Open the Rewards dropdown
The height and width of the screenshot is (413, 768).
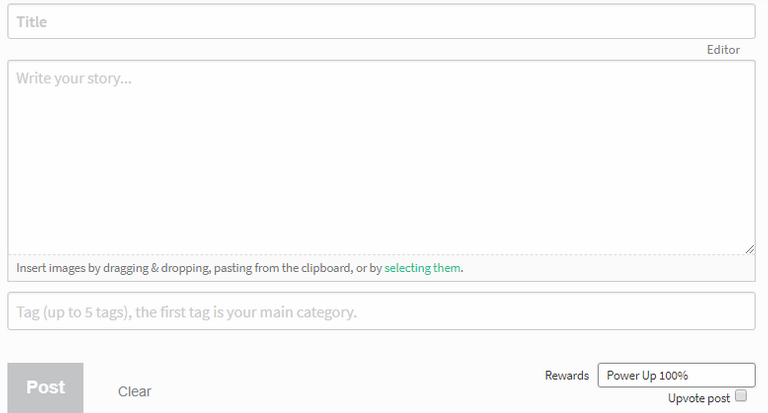point(675,375)
